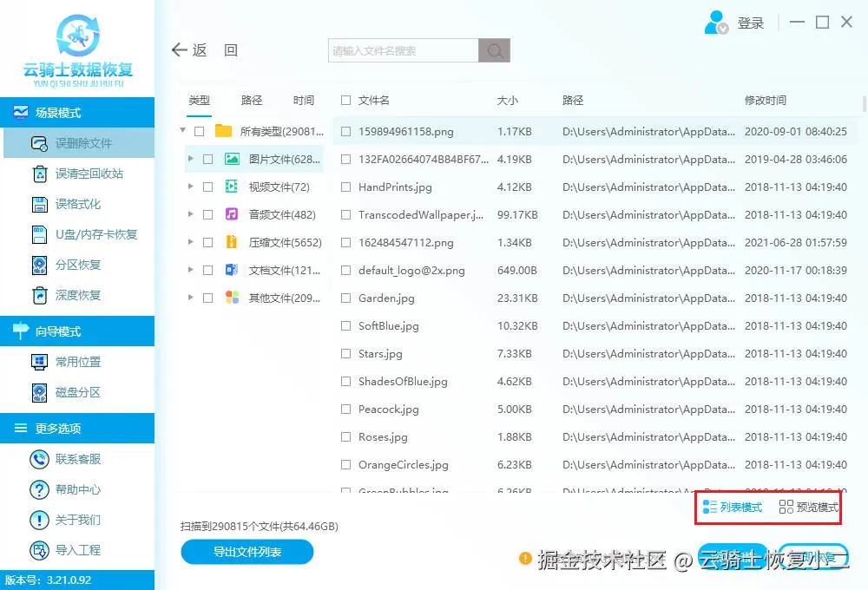Switch to the 时间 tab
The height and width of the screenshot is (590, 868).
click(303, 100)
